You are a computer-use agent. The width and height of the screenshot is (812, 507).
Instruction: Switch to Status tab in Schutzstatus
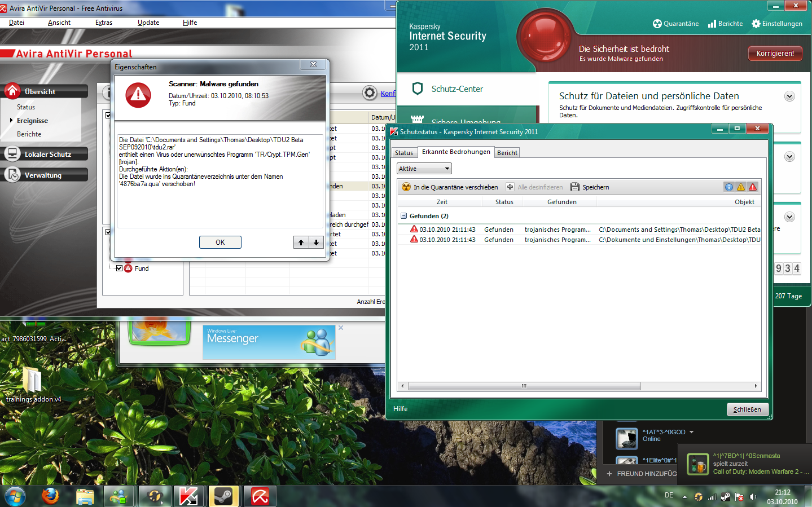[404, 153]
